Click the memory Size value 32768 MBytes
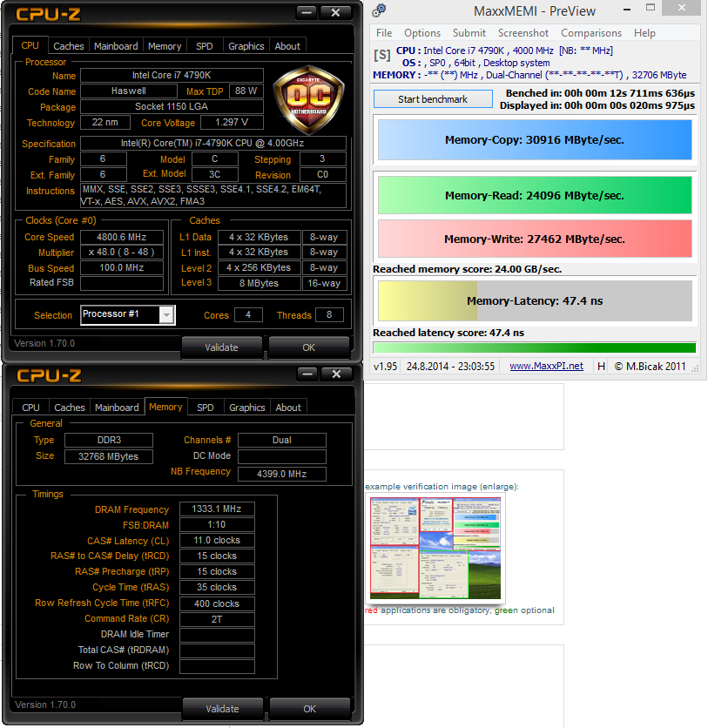 click(109, 456)
